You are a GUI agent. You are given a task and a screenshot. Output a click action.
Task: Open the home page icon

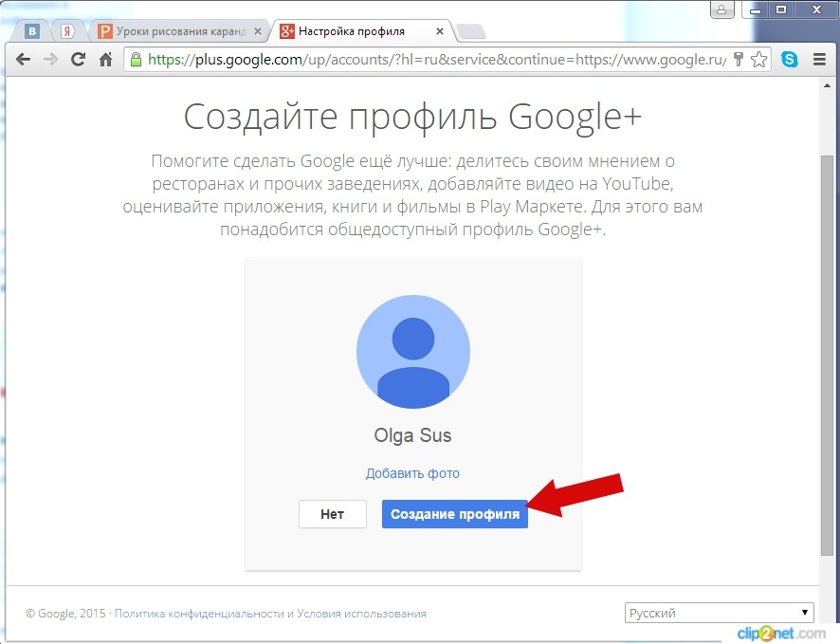point(106,59)
